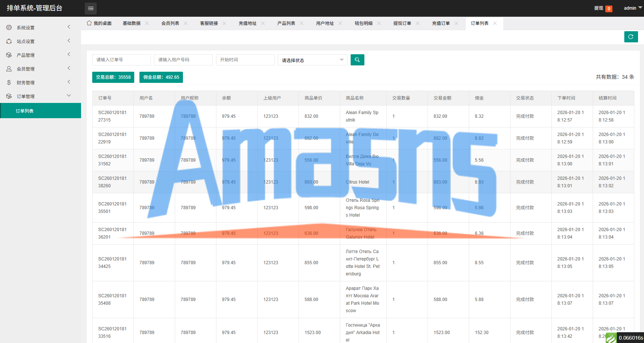
Task: Click the green refresh icon button
Action: (x=631, y=37)
